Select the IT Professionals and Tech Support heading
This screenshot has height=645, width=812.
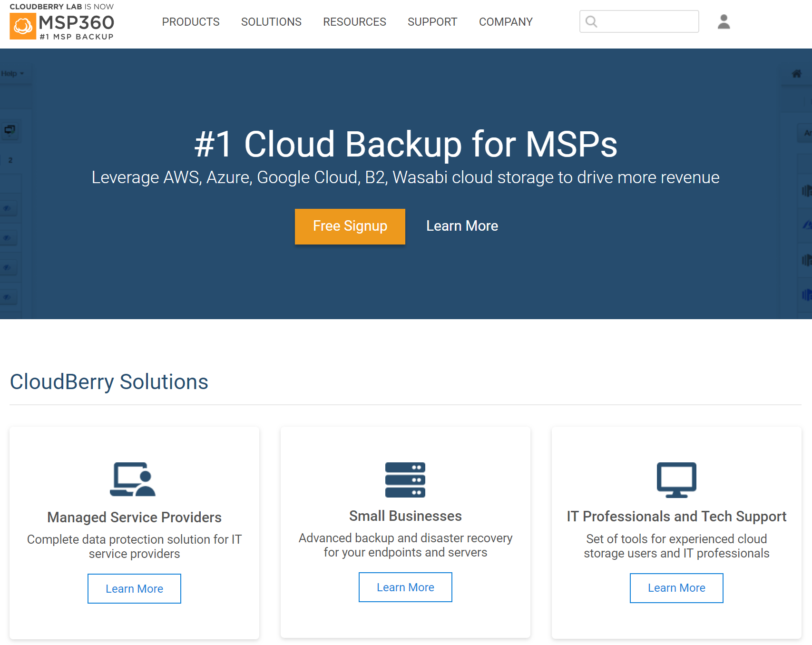(676, 516)
